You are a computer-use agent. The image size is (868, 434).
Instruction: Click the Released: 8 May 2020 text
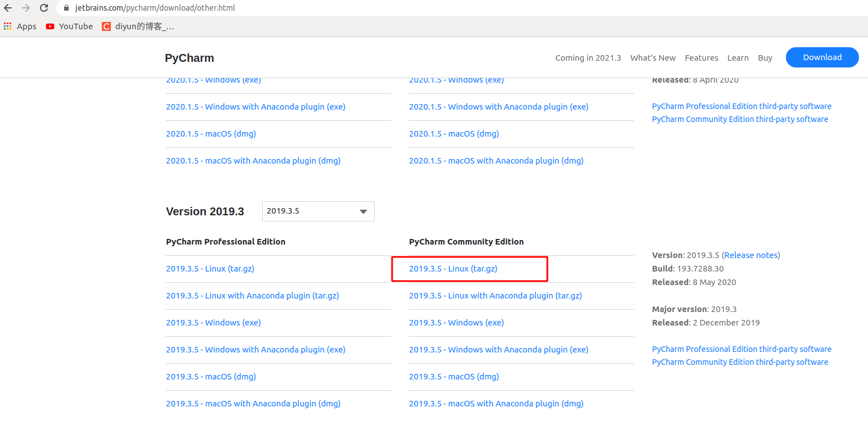pos(694,282)
